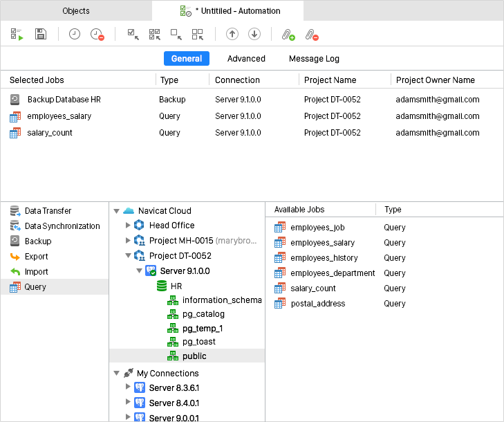Add attachment paperclip icon
Viewport: 504px width, 422px height.
click(x=288, y=35)
